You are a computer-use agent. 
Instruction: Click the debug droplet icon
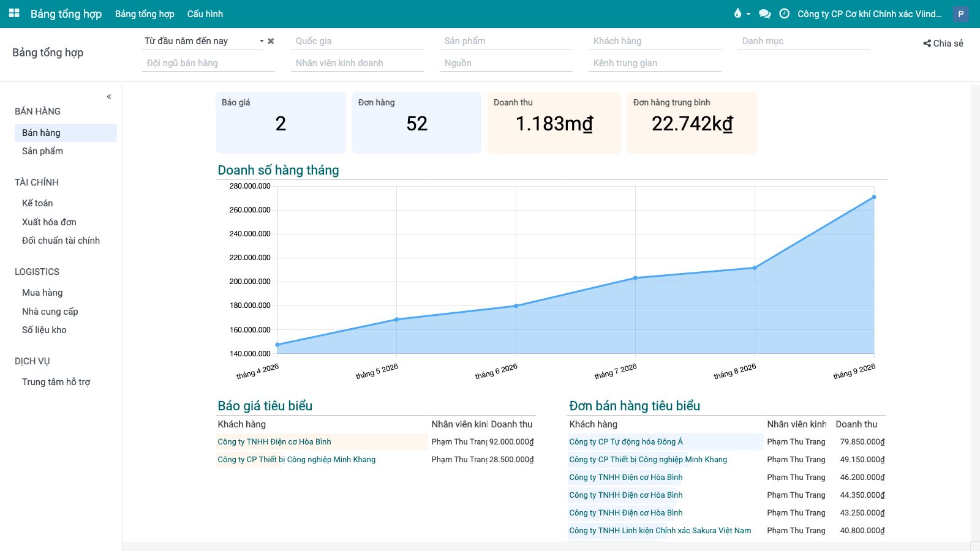(x=737, y=13)
